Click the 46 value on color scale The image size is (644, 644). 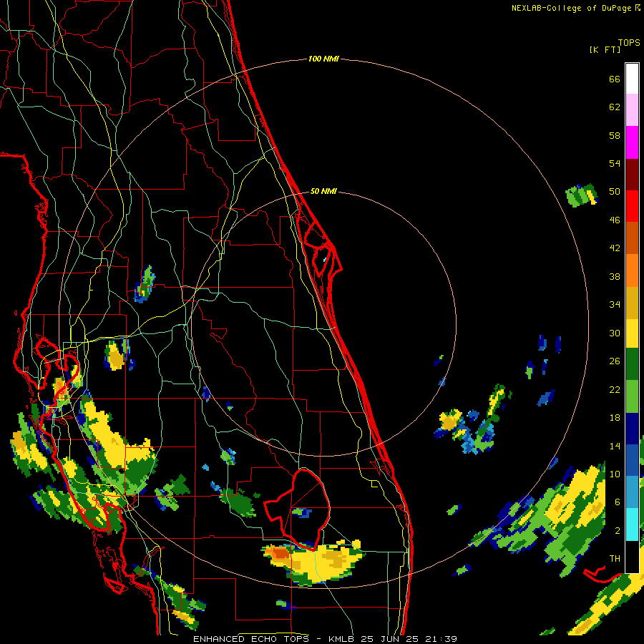coord(615,220)
